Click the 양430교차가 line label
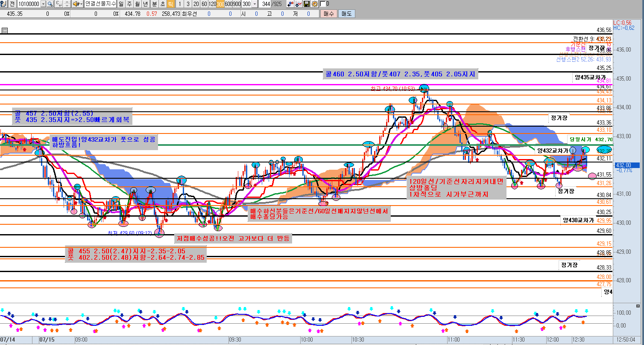 [579, 220]
